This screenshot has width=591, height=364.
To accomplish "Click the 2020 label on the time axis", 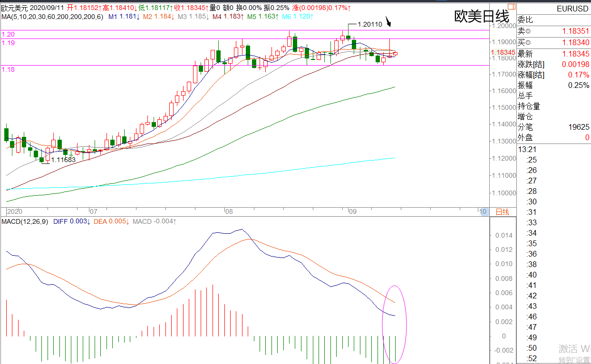I will click(15, 212).
